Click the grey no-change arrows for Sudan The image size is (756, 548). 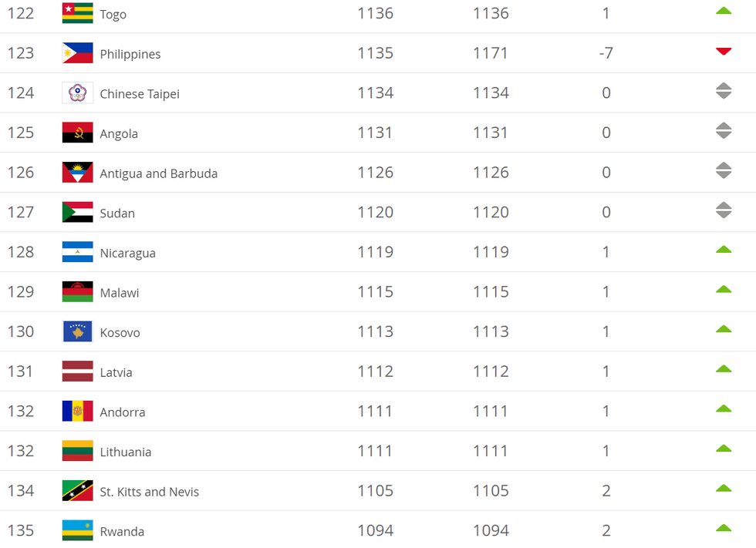723,210
